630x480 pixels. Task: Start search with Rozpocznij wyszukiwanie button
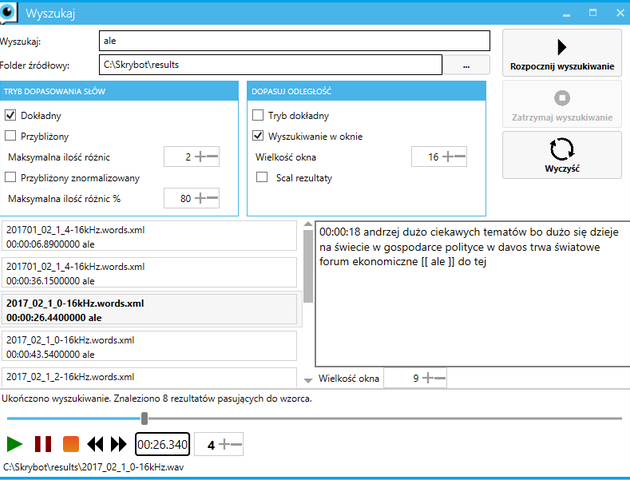coord(562,53)
